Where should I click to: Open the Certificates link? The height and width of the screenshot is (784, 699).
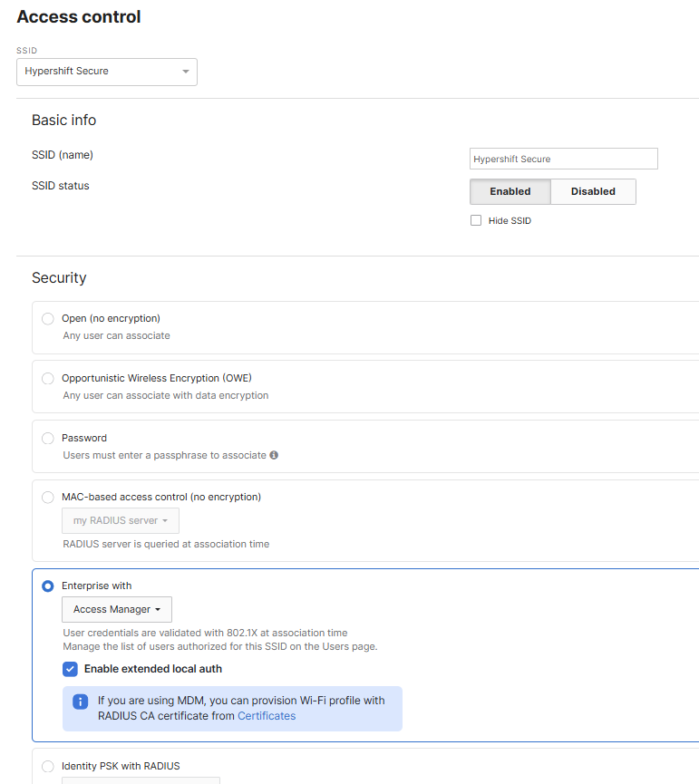[267, 716]
